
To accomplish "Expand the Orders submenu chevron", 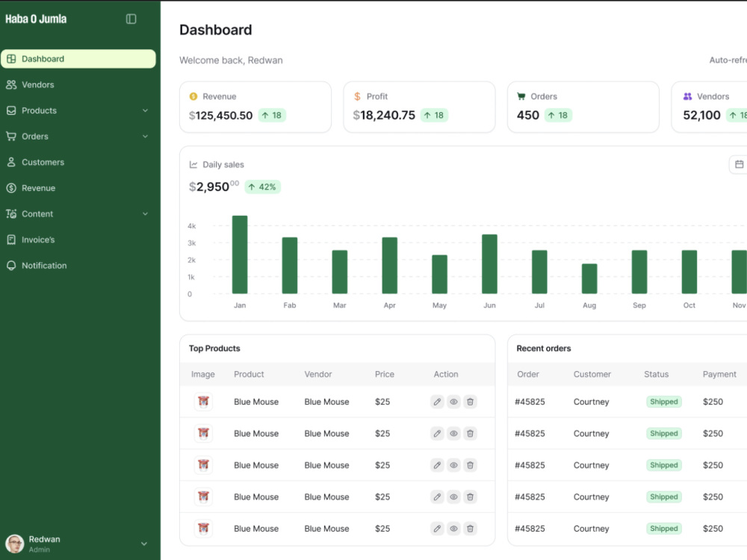I will [x=145, y=136].
